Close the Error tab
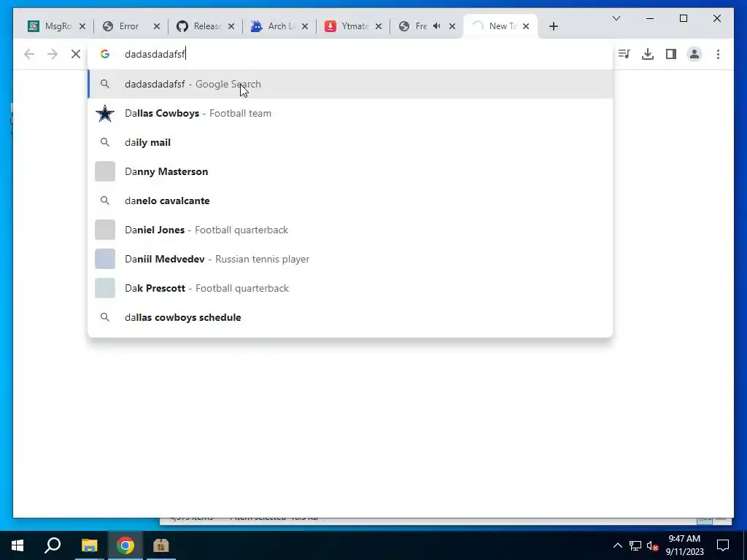 [x=156, y=26]
